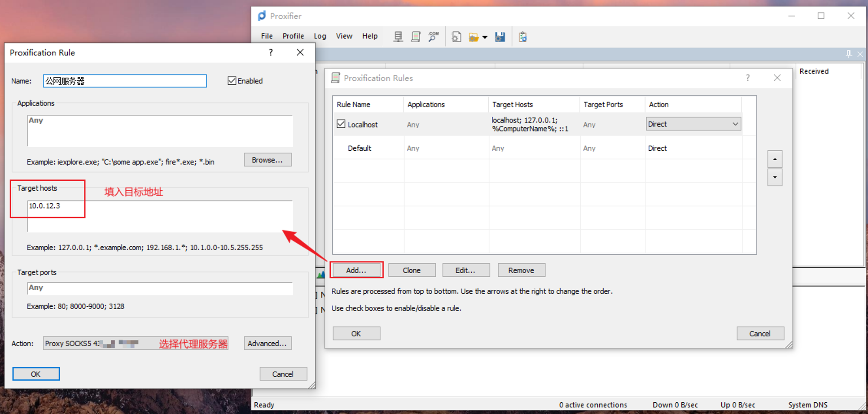
Task: Click OK in the Proxification Rule dialog
Action: [36, 374]
